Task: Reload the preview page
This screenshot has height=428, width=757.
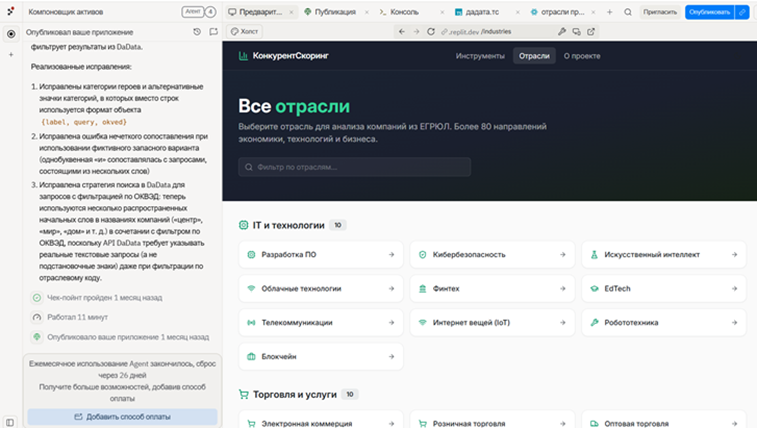Action: 431,32
